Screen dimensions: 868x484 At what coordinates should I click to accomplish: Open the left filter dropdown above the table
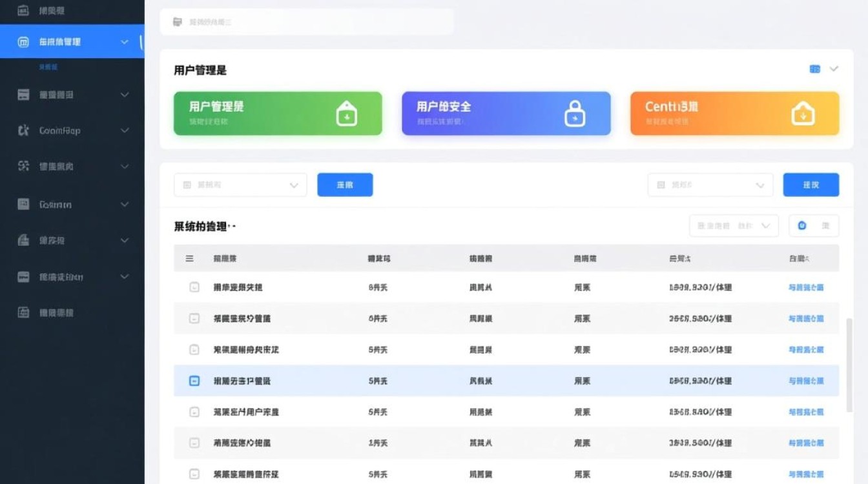[240, 185]
